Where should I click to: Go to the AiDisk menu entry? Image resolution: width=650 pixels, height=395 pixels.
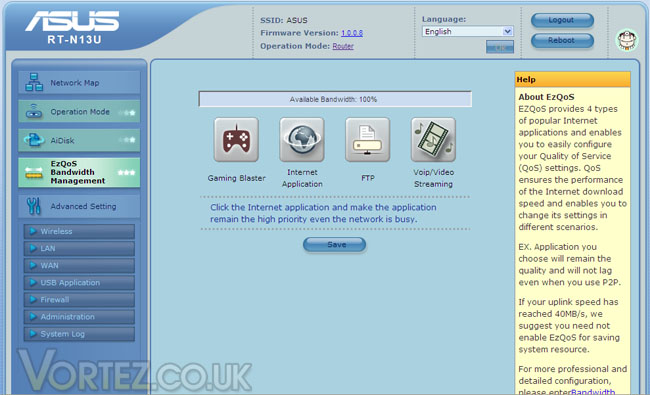pyautogui.click(x=79, y=140)
